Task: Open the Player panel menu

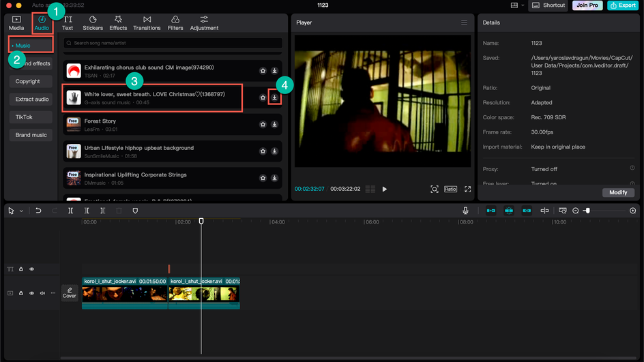Action: [x=464, y=22]
